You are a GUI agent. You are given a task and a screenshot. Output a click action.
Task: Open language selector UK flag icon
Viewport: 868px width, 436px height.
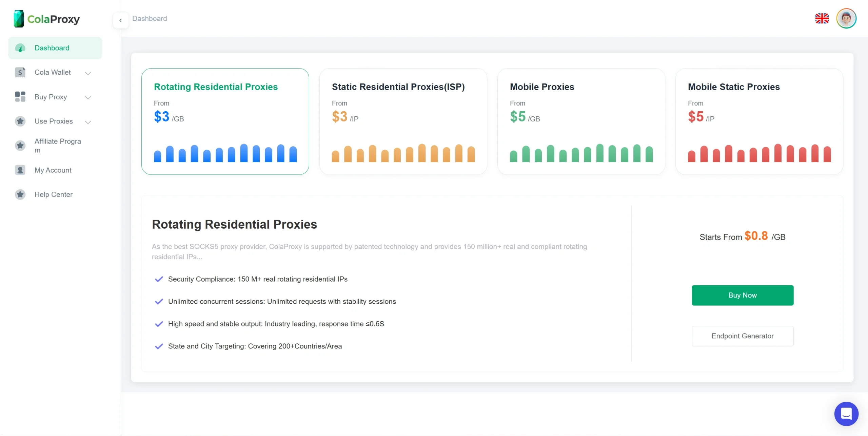point(822,18)
